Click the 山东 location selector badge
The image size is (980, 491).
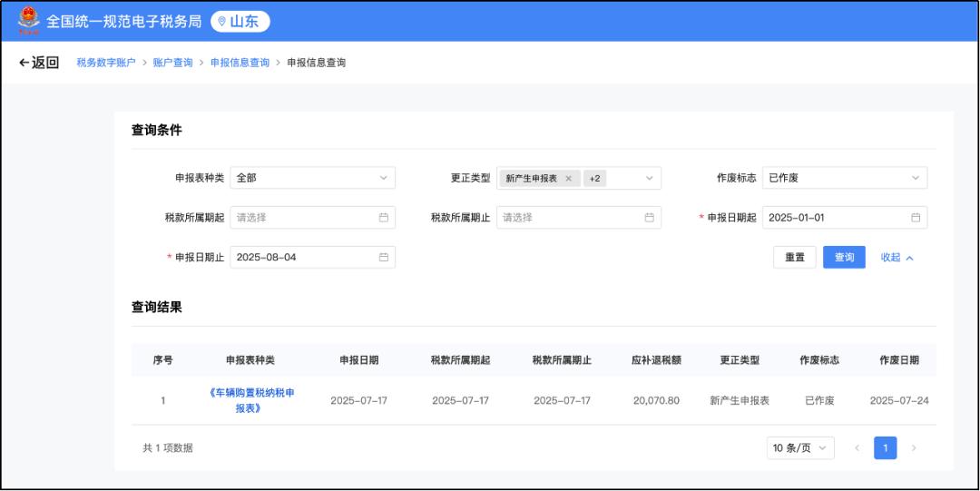(240, 22)
